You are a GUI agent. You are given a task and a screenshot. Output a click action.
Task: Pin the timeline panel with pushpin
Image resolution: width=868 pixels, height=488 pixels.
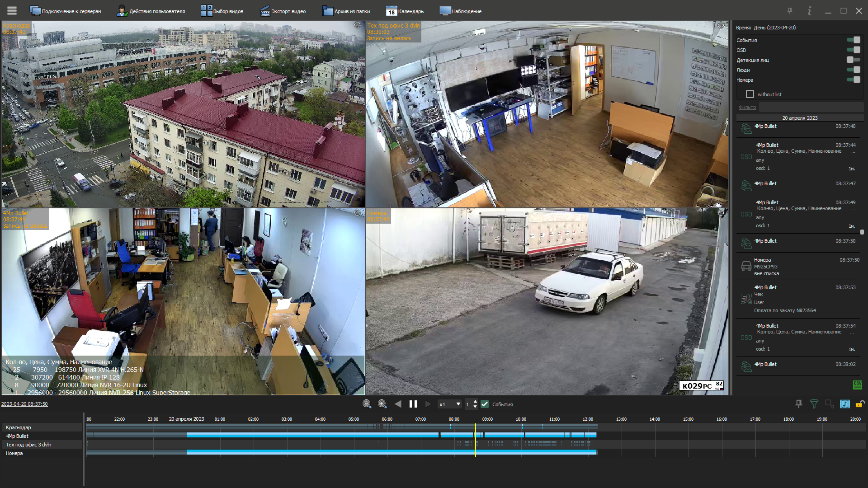click(799, 404)
